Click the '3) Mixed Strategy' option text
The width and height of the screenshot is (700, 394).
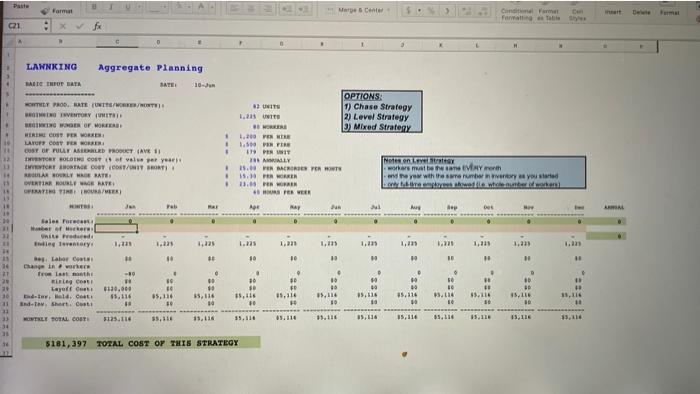(x=377, y=127)
